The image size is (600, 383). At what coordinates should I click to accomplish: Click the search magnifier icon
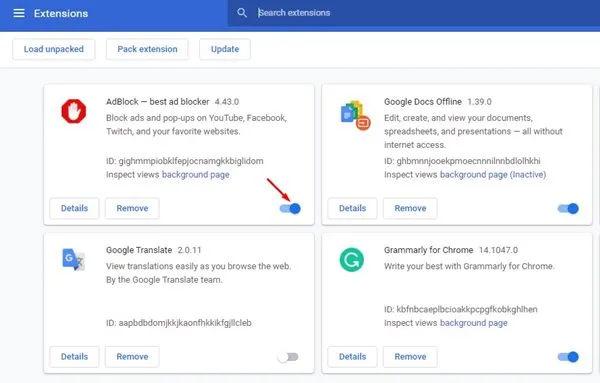pyautogui.click(x=242, y=13)
